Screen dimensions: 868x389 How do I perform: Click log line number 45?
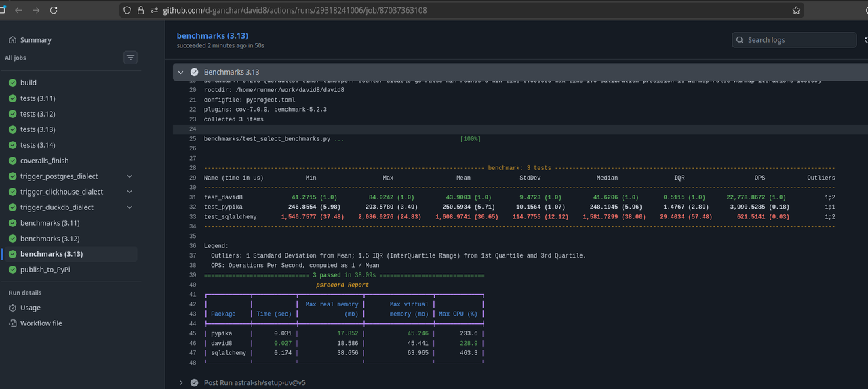click(x=193, y=333)
